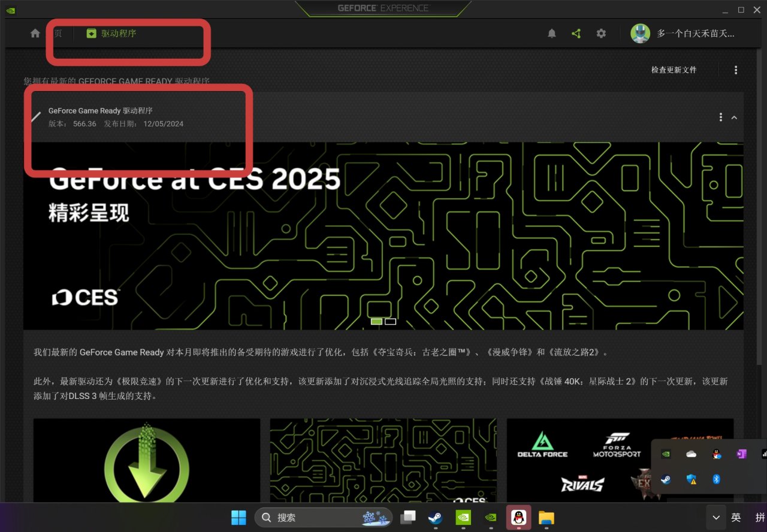
Task: Maximize the GeForce Experience window
Action: pyautogui.click(x=741, y=10)
